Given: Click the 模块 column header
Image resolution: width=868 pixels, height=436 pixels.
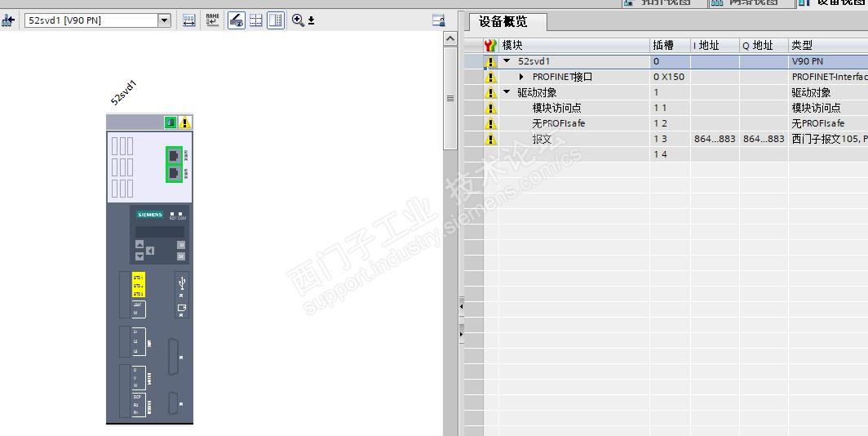Looking at the screenshot, I should (x=512, y=46).
